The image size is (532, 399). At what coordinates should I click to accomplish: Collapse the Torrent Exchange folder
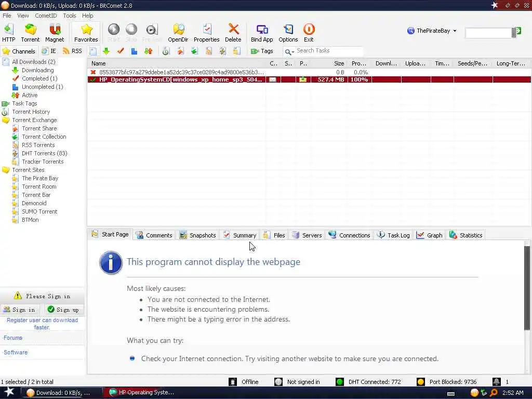pyautogui.click(x=34, y=120)
